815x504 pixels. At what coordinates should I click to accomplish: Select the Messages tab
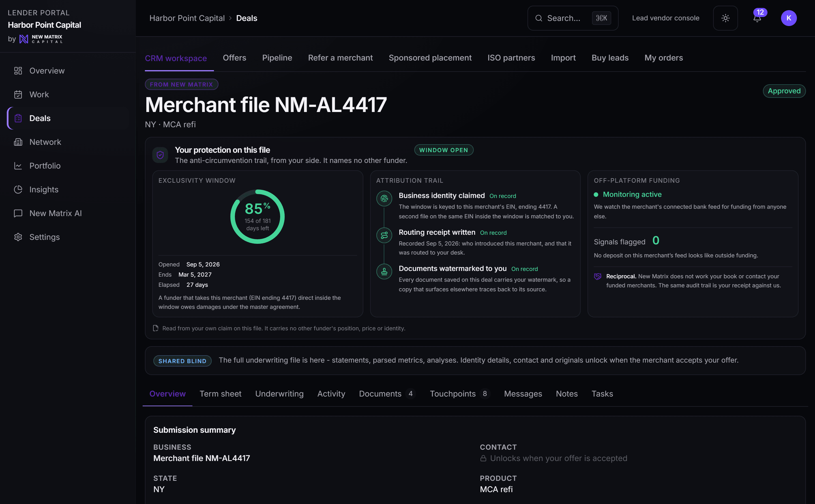pos(523,394)
